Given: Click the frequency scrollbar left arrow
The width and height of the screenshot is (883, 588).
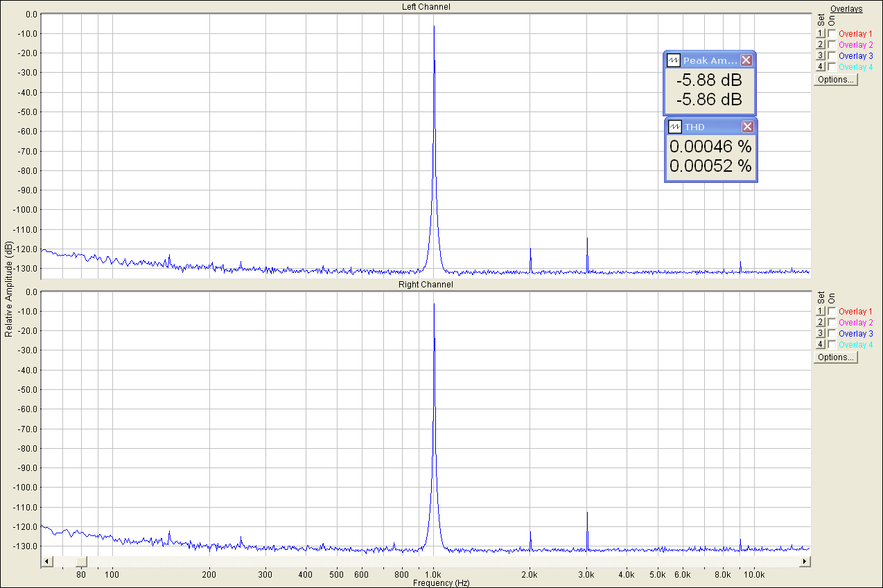Looking at the screenshot, I should tap(46, 560).
